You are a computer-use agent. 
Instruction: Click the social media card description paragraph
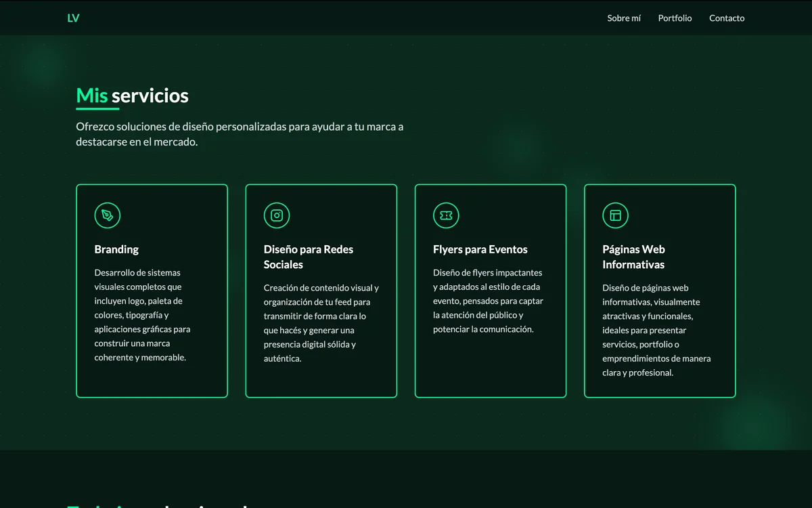point(321,323)
